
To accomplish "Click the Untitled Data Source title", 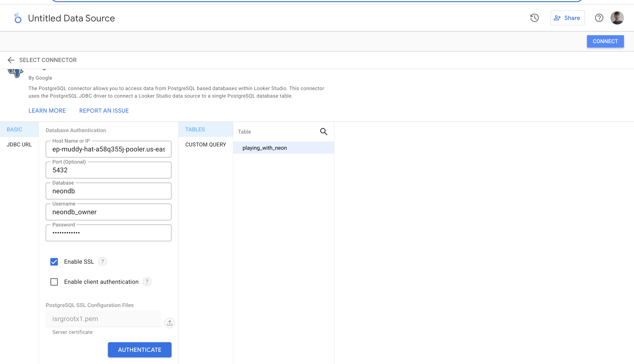I will [71, 18].
